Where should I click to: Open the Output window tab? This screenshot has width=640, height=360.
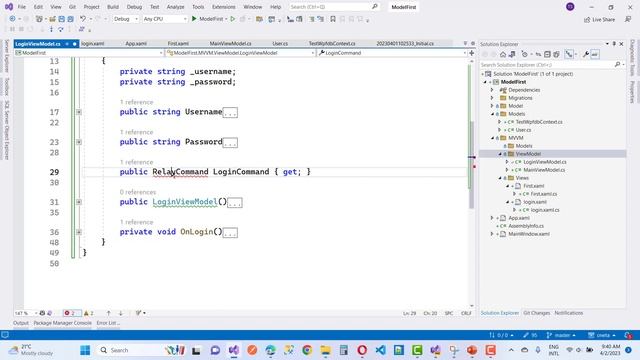[x=21, y=323]
